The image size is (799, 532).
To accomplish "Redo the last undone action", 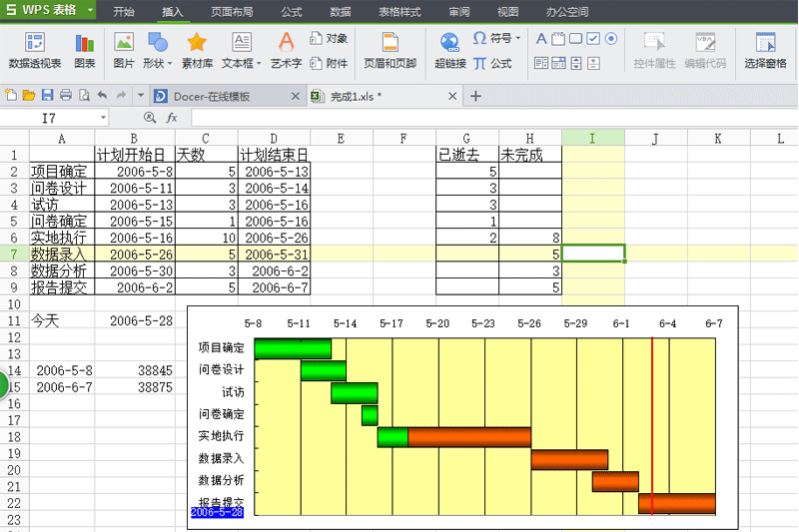I will pyautogui.click(x=121, y=95).
